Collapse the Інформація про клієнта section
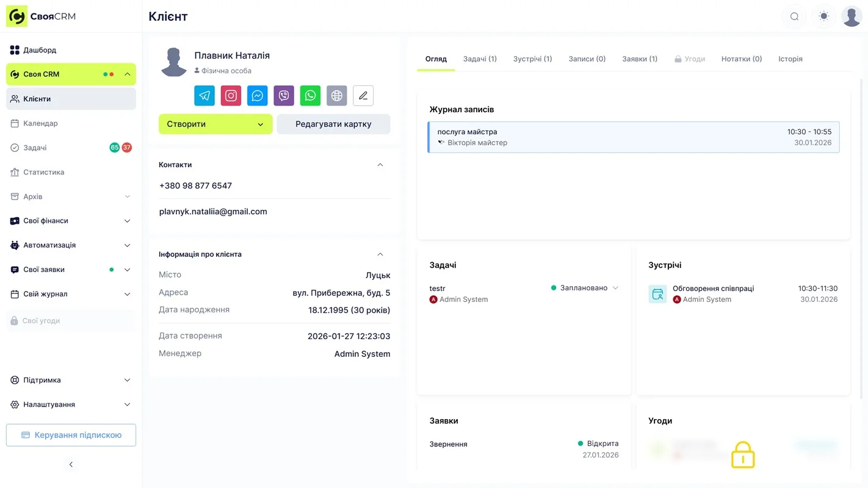Viewport: 868px width, 488px height. [380, 254]
